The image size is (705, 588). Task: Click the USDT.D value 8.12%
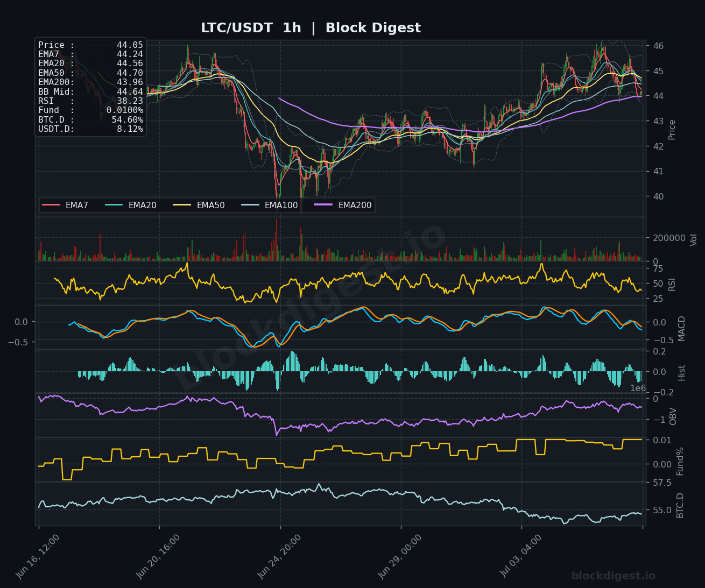pos(130,129)
